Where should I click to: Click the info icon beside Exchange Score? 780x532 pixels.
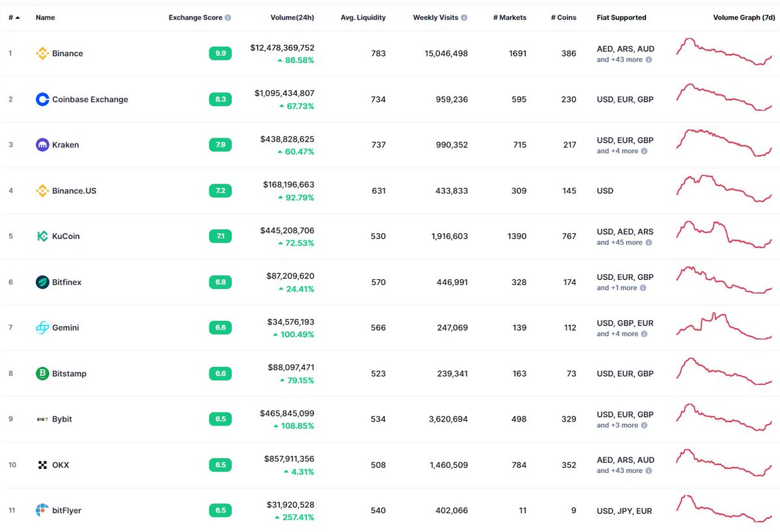pos(227,18)
